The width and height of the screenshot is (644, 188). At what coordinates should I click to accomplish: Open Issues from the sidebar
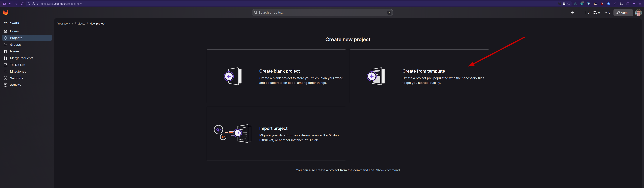pyautogui.click(x=14, y=51)
